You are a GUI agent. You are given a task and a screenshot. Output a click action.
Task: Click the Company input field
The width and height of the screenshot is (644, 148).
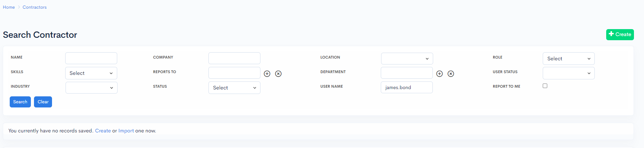[x=234, y=58]
